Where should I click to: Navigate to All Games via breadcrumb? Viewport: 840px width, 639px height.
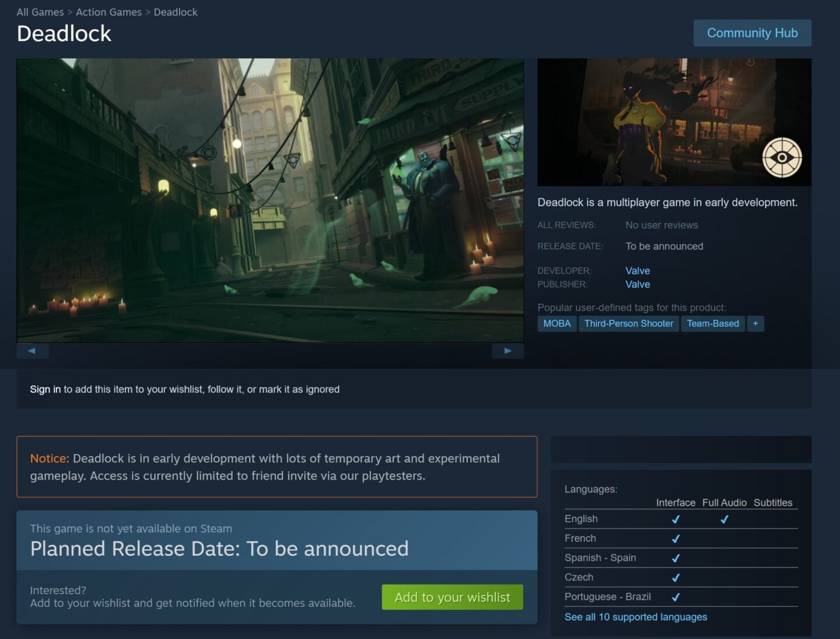point(40,12)
